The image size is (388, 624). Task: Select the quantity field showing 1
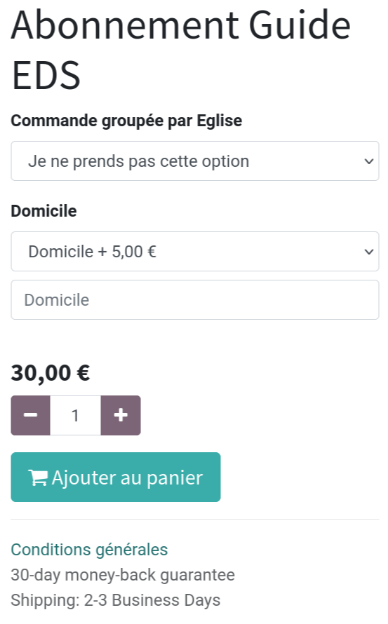75,415
